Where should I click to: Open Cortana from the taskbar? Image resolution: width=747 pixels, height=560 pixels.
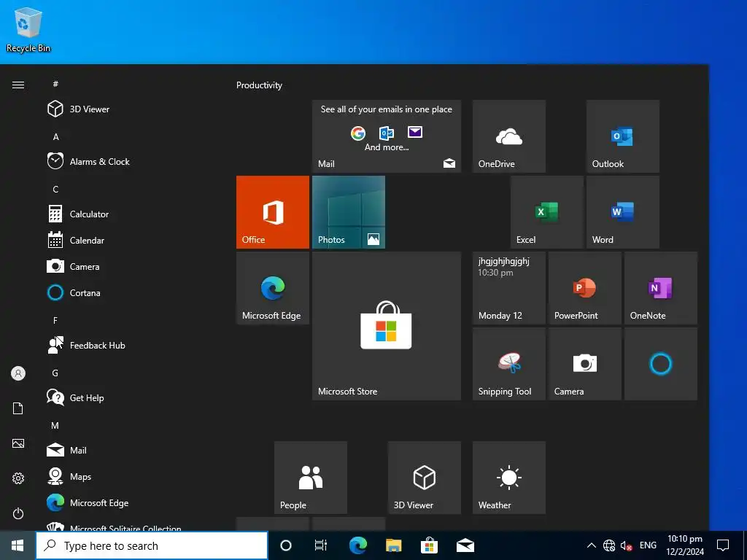(286, 545)
